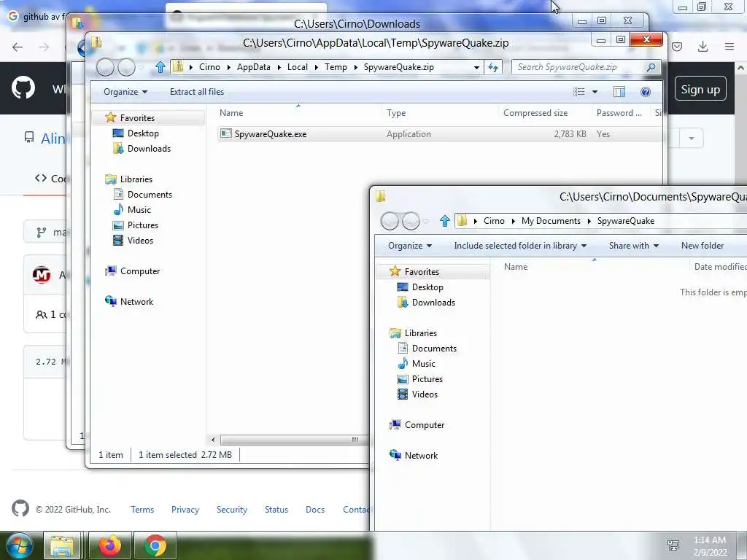Click the refresh button beside the zip address bar
This screenshot has width=747, height=560.
493,67
